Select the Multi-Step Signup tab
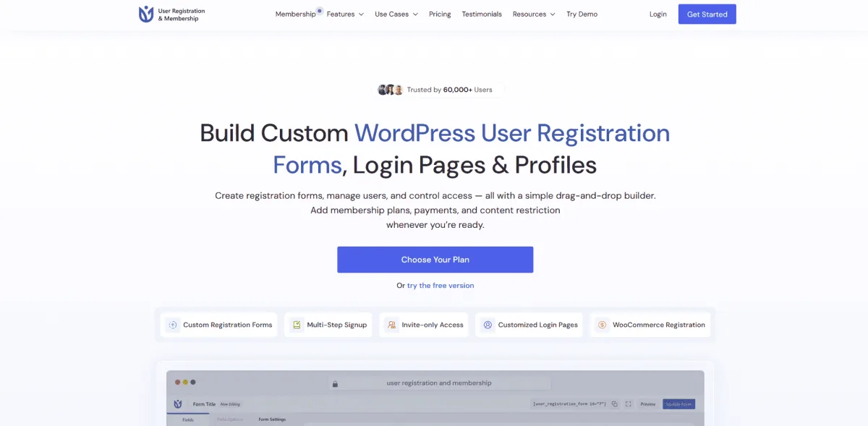 point(328,325)
